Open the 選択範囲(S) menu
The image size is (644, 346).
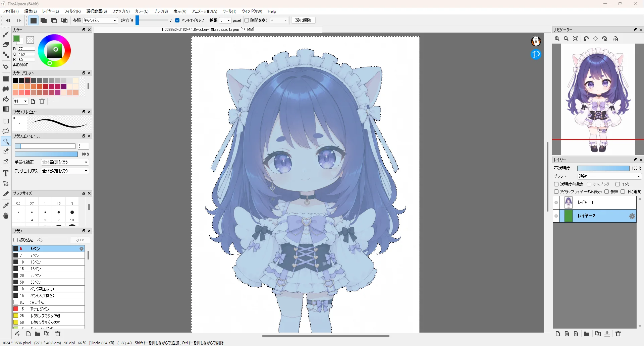tap(97, 11)
